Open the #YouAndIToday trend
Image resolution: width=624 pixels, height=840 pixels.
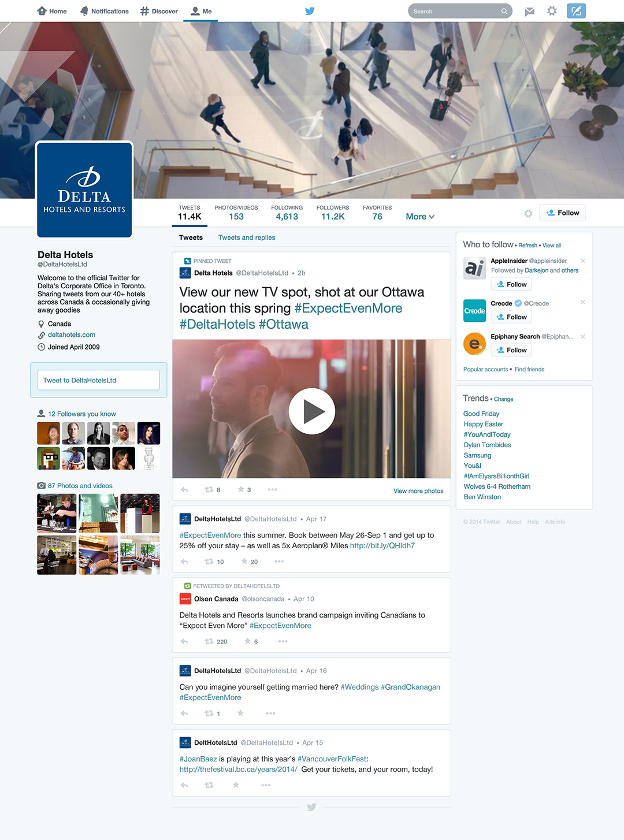click(x=487, y=434)
